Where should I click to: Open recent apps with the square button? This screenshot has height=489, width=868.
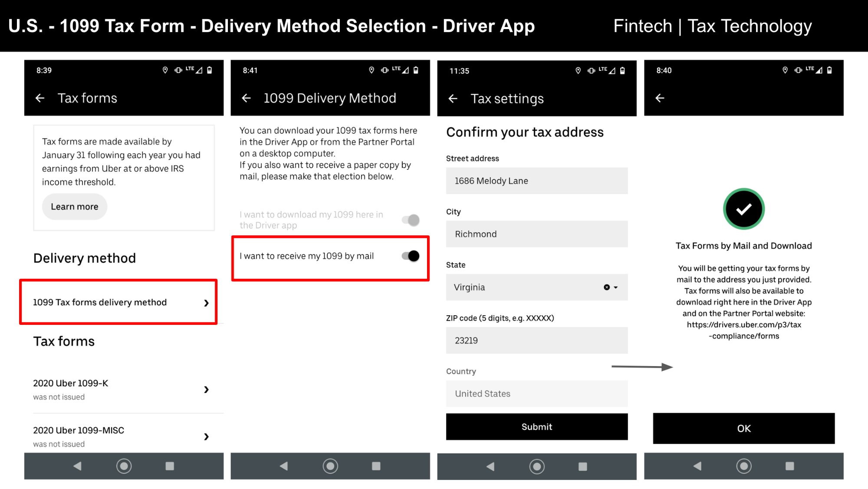pyautogui.click(x=169, y=466)
